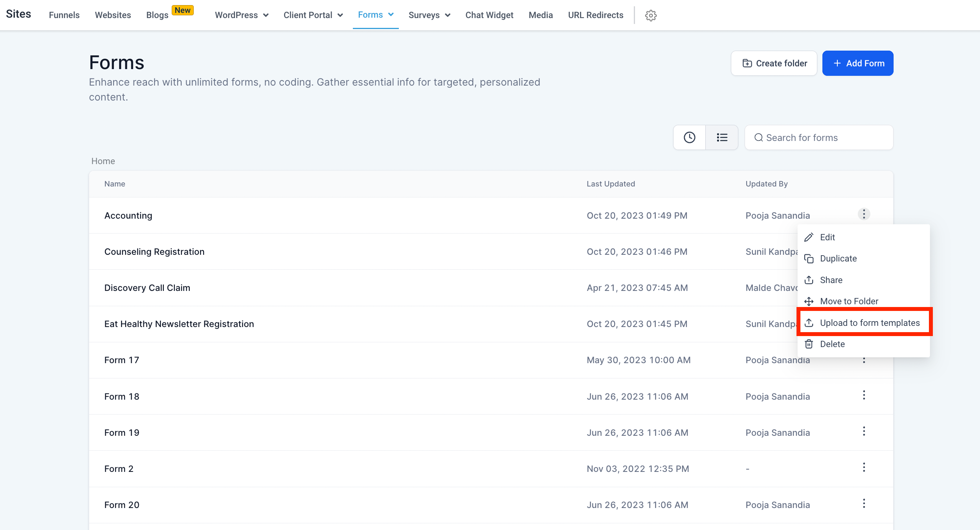The height and width of the screenshot is (530, 980).
Task: Click the 'Oct 20, 2023 01:49 PM' date cell
Action: (637, 216)
